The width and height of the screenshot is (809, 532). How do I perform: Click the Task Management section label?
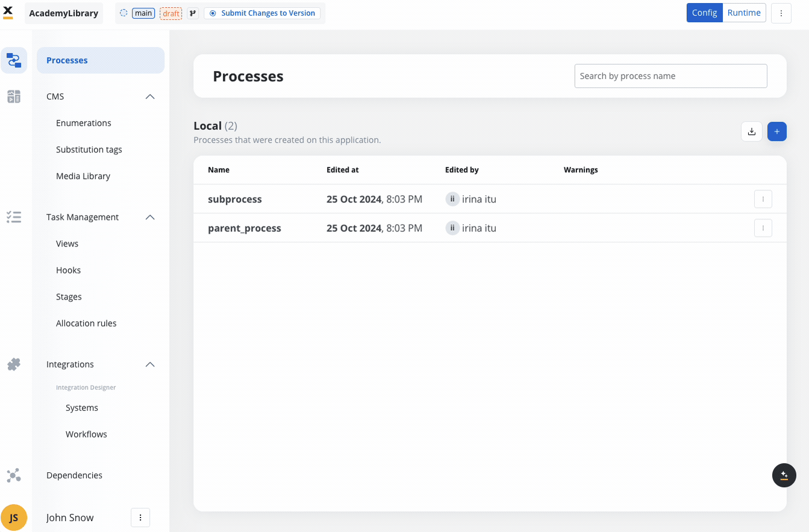[x=83, y=217]
